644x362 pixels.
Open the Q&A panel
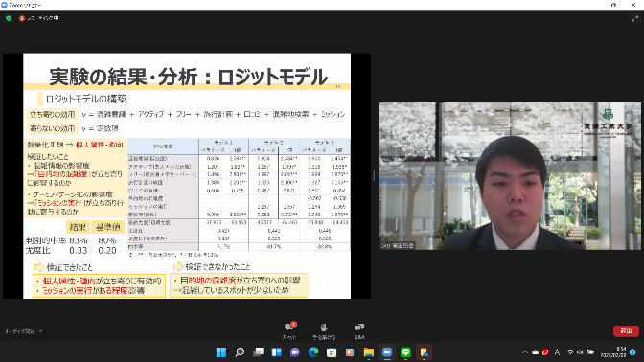coord(359,330)
